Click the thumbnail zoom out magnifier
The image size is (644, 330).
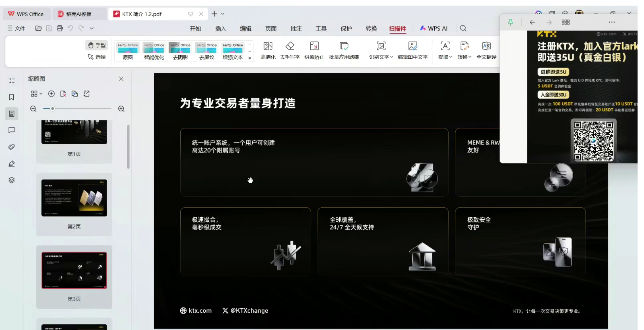tap(33, 109)
